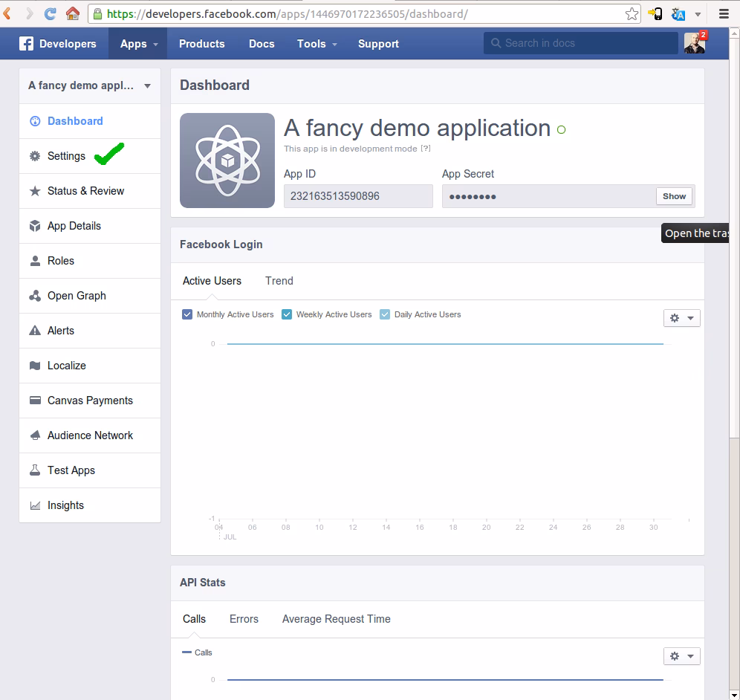Switch to the Trend tab
The width and height of the screenshot is (740, 700).
[279, 281]
